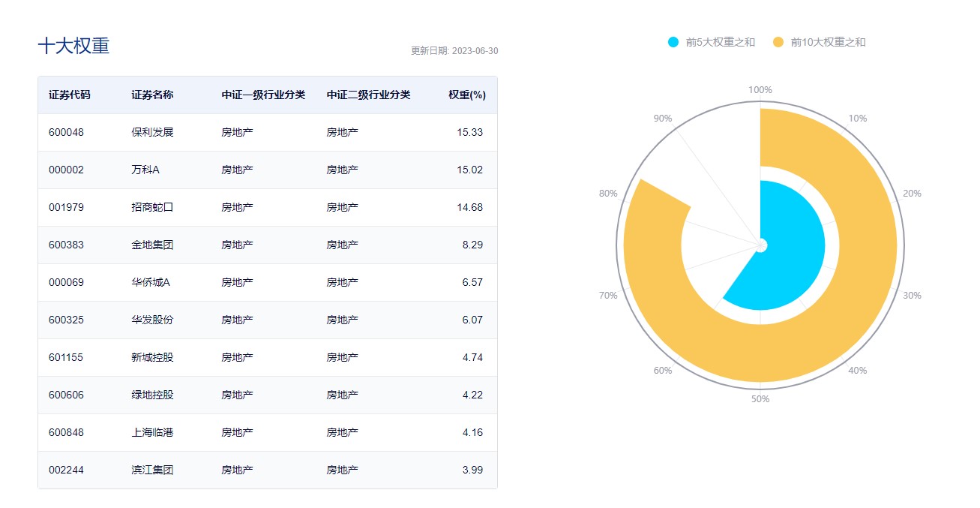Click the 80% axis label on the chart
This screenshot has height=508, width=980.
click(x=608, y=194)
